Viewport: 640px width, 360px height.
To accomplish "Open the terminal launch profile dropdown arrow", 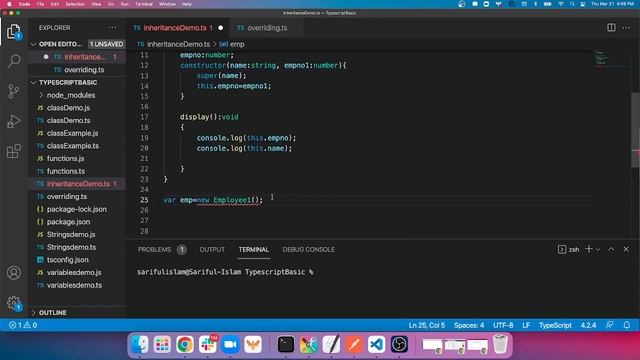I will [x=598, y=249].
